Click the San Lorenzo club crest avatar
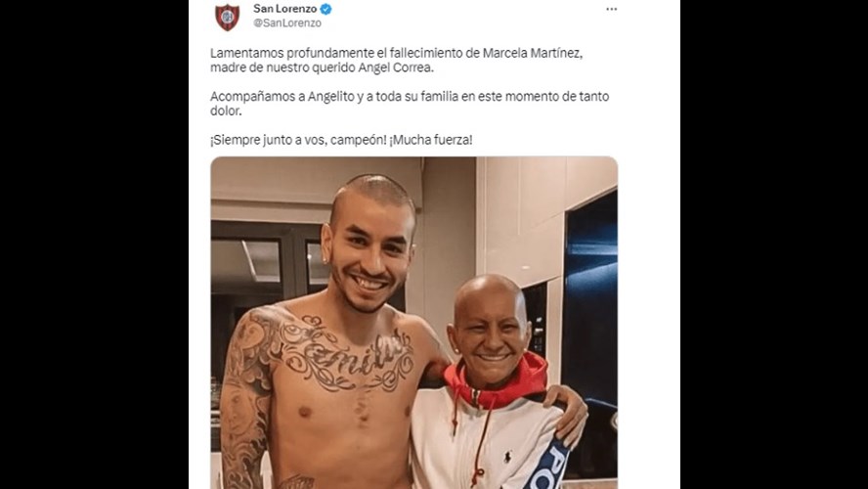The width and height of the screenshot is (868, 489). point(227,17)
